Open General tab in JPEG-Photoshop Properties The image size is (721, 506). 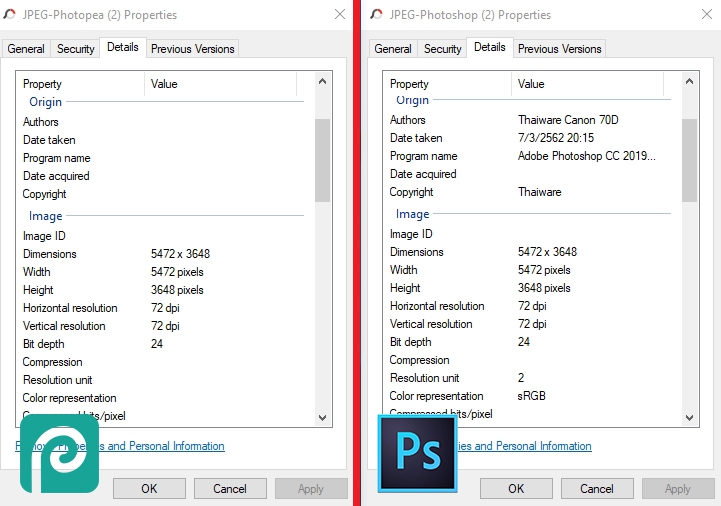[x=393, y=49]
